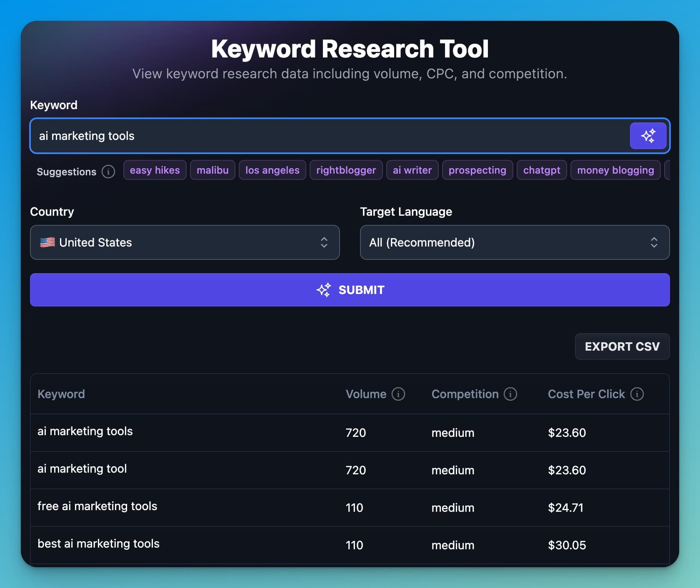This screenshot has width=700, height=588.
Task: Select the "malibu" suggestion chip
Action: 212,170
